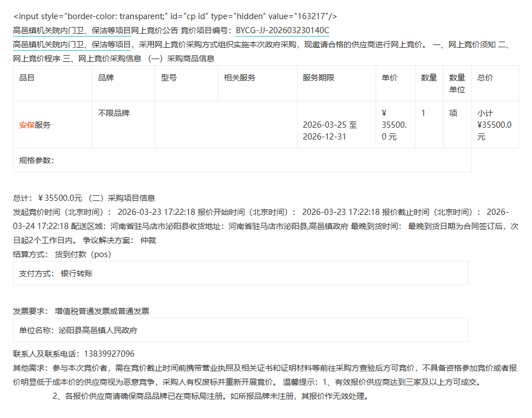Select the 服务期限 column header
Screen dimensions: 532x418
coord(318,78)
